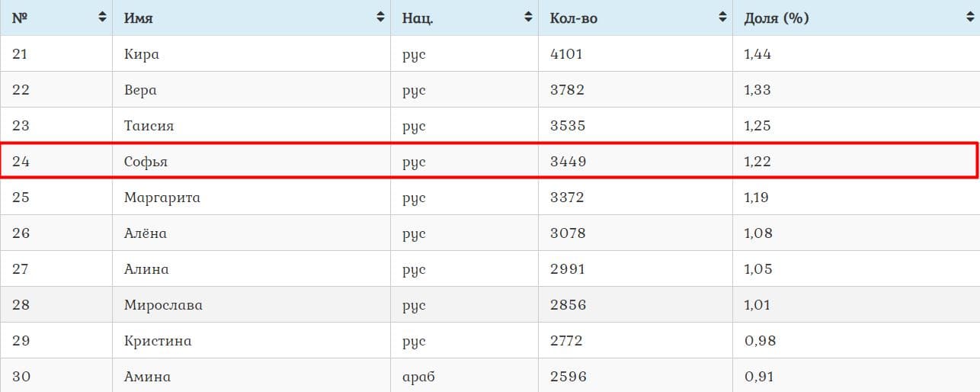Screen dimensions: 980x392
Task: Click sort arrows in Нац. column header
Action: point(527,18)
